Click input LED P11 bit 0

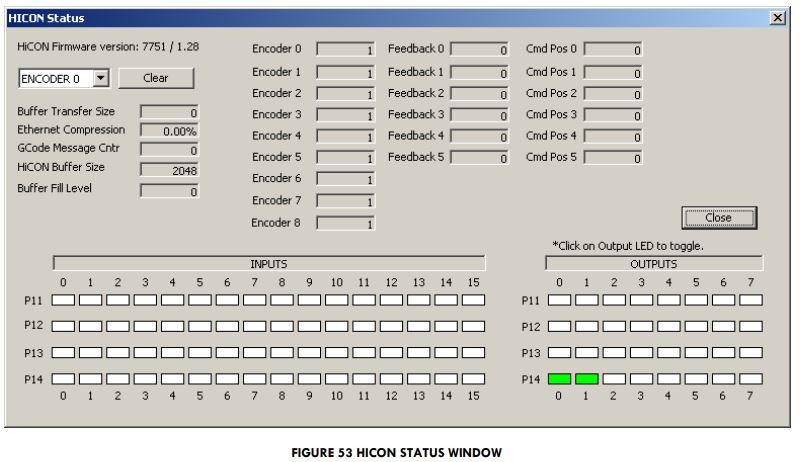(x=63, y=299)
